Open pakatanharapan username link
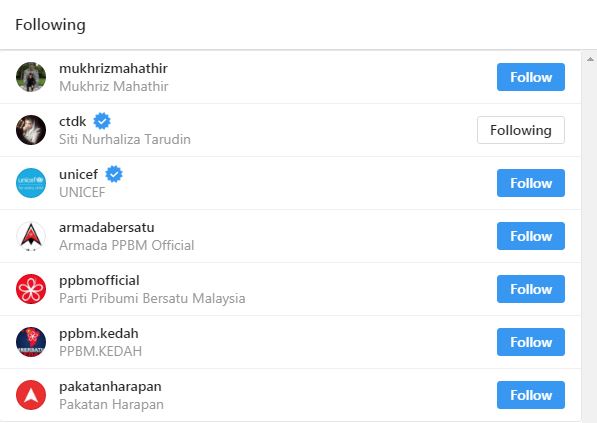Image resolution: width=597 pixels, height=423 pixels. click(x=110, y=387)
